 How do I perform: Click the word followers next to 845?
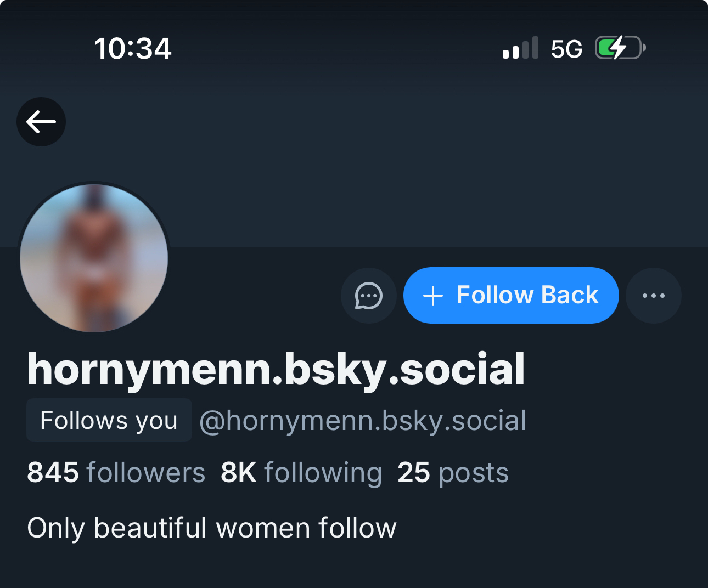coord(145,472)
